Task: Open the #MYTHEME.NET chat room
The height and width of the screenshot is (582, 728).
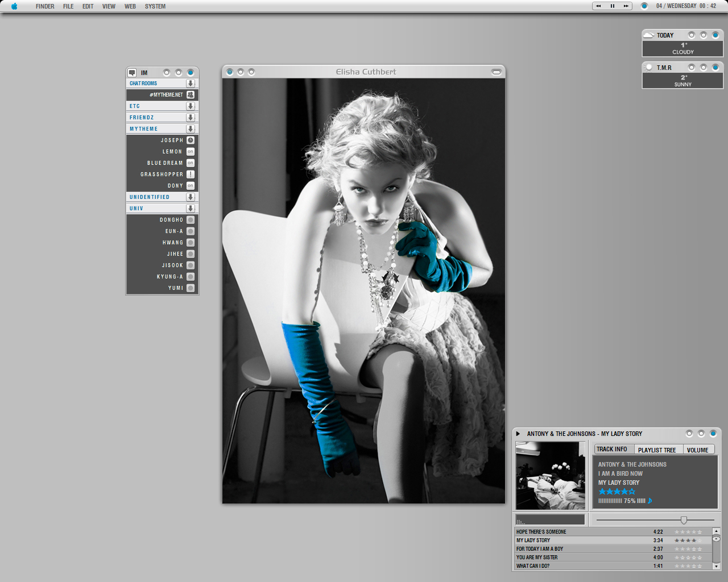Action: pos(162,95)
